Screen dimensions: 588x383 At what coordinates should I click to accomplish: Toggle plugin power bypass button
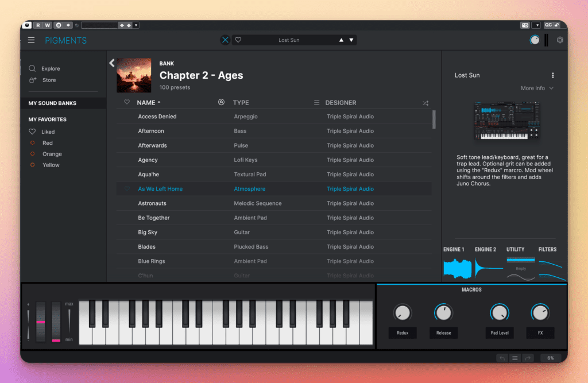(27, 25)
